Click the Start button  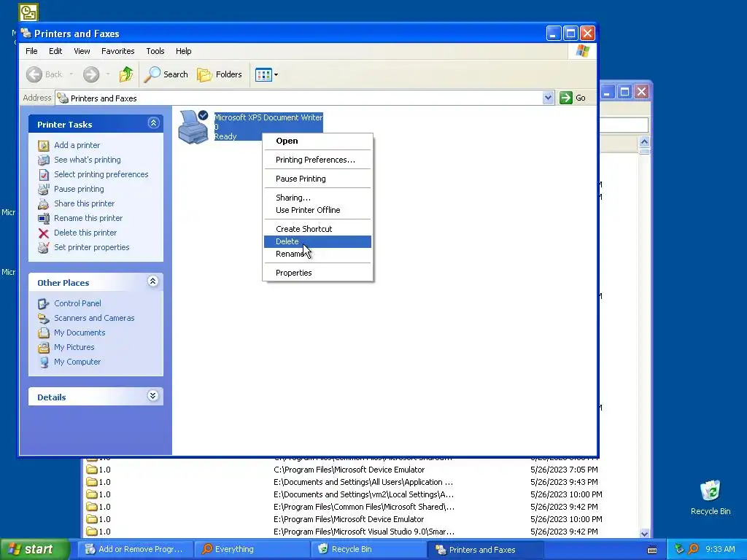35,549
